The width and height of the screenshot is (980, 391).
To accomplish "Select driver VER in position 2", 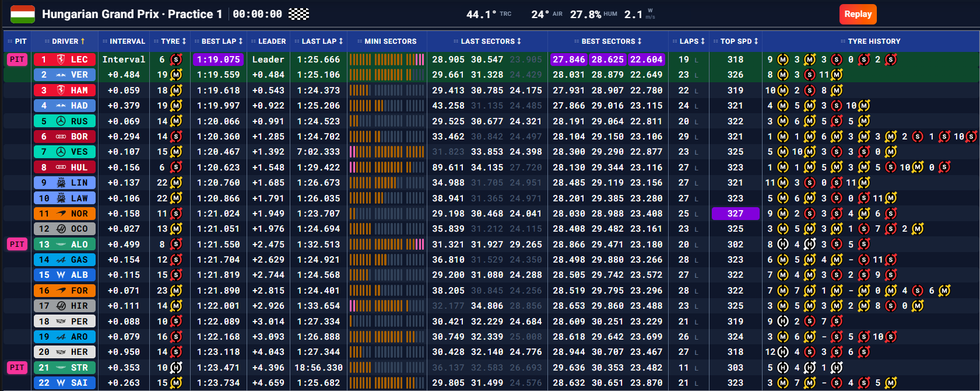I will [x=64, y=75].
